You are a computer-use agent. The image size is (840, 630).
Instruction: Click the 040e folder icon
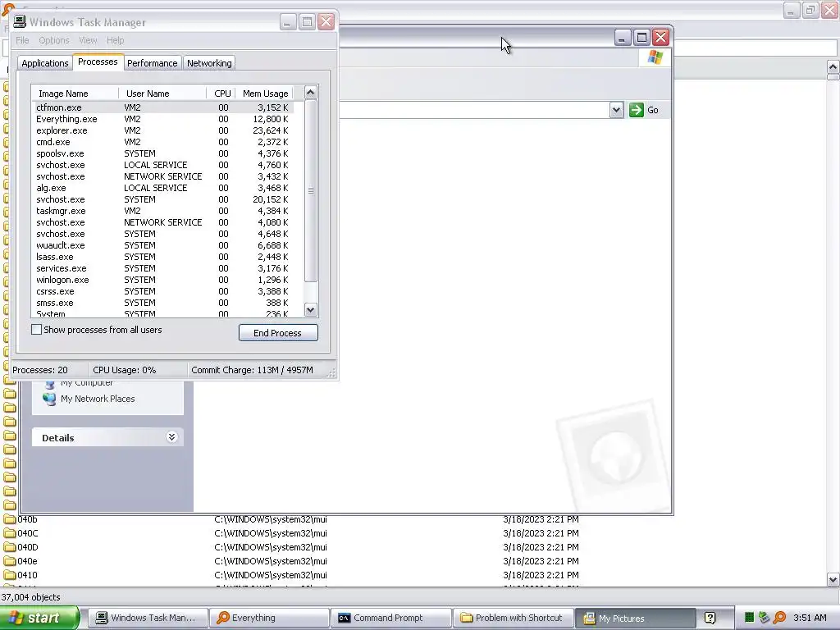click(10, 561)
